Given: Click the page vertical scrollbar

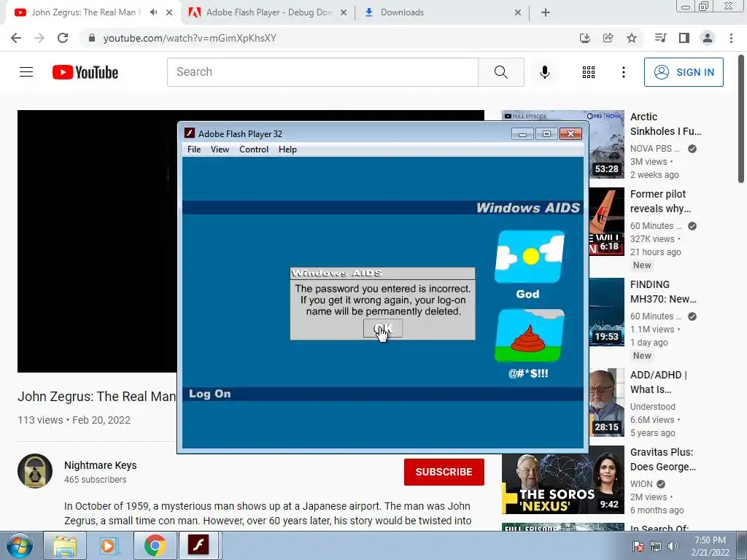Looking at the screenshot, I should (x=741, y=118).
